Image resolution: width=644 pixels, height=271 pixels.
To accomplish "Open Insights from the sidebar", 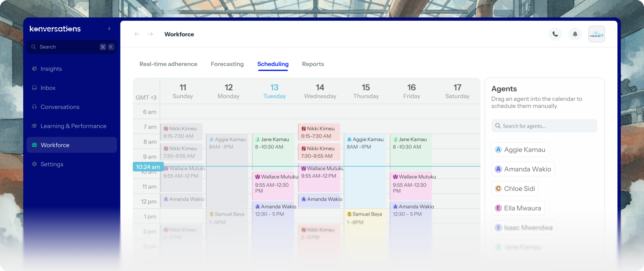I will click(51, 69).
